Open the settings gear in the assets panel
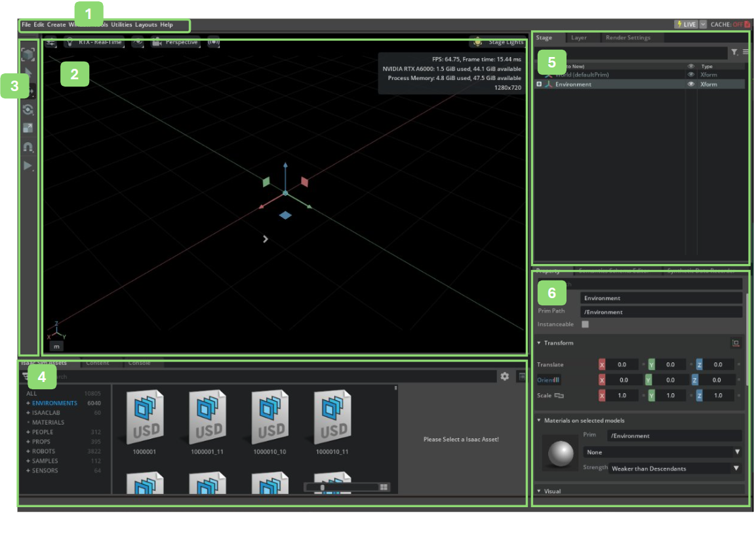This screenshot has height=536, width=756. coord(504,376)
